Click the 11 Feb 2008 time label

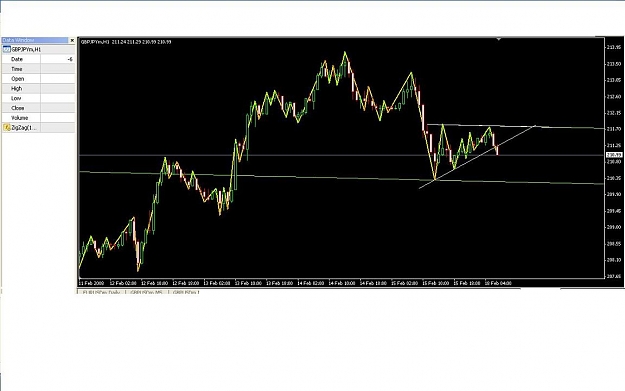[x=91, y=283]
